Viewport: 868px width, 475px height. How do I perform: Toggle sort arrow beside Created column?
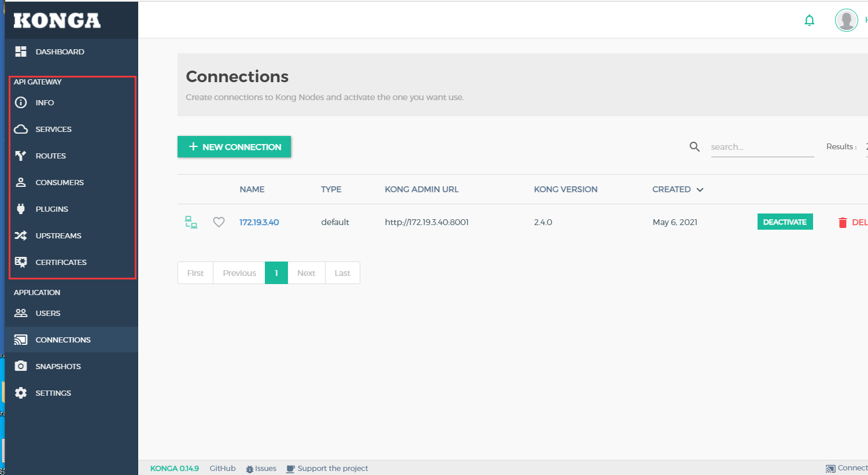pyautogui.click(x=700, y=190)
